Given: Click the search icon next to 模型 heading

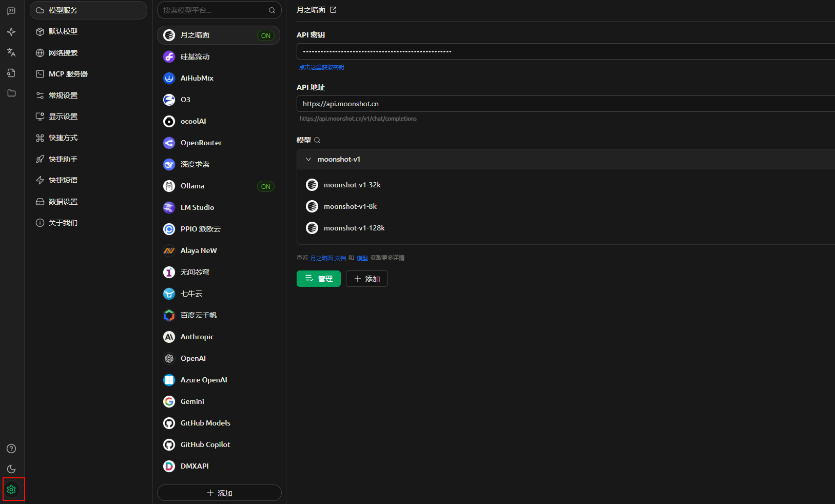Looking at the screenshot, I should [317, 140].
